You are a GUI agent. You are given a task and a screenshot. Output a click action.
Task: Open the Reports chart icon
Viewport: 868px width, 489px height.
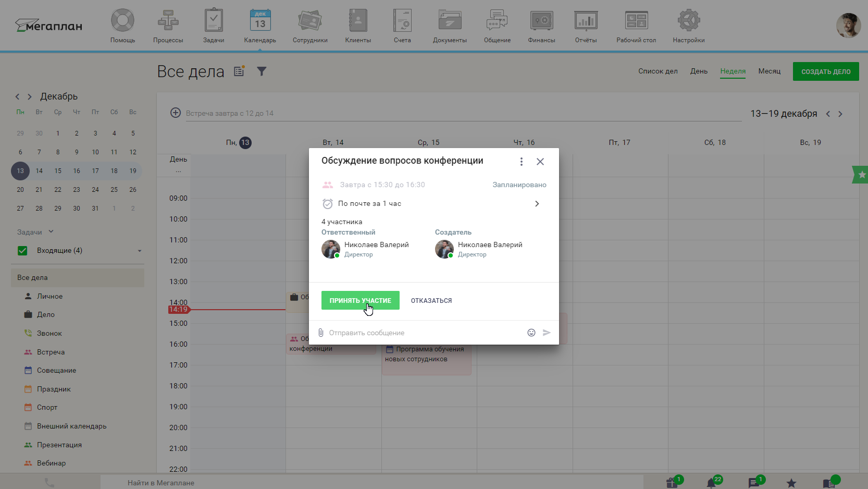pyautogui.click(x=586, y=21)
